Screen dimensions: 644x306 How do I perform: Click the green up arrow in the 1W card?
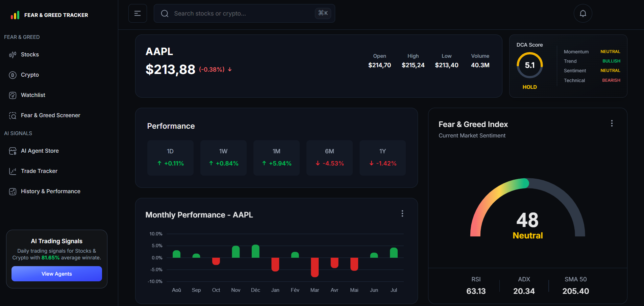tap(211, 163)
